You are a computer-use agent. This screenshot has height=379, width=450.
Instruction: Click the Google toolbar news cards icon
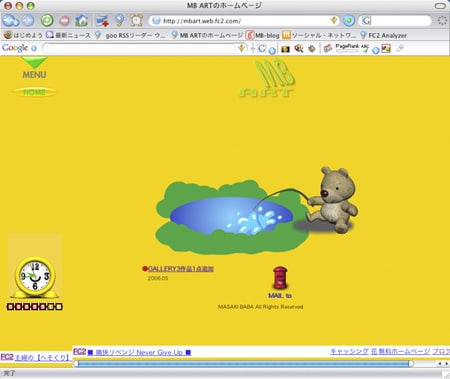coord(328,49)
